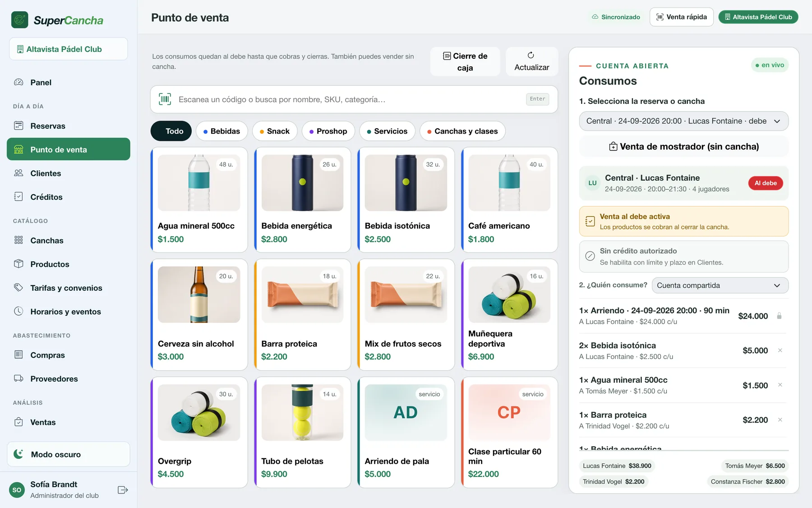Open Panel via its gauge icon
The image size is (812, 508).
[18, 82]
